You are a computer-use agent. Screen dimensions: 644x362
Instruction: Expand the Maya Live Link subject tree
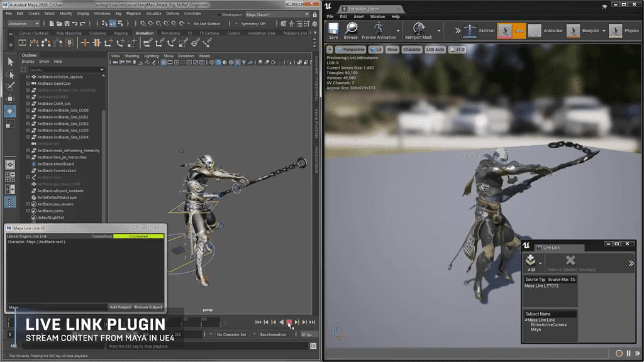click(527, 320)
